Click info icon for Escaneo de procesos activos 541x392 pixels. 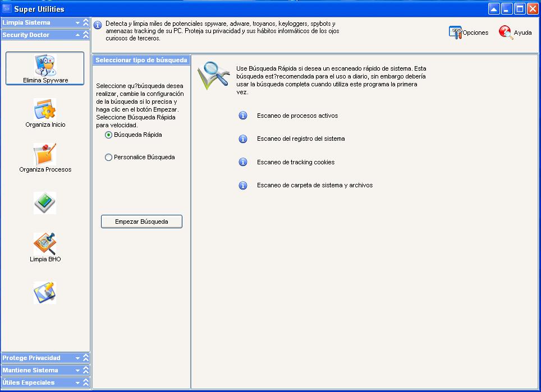[x=243, y=116]
